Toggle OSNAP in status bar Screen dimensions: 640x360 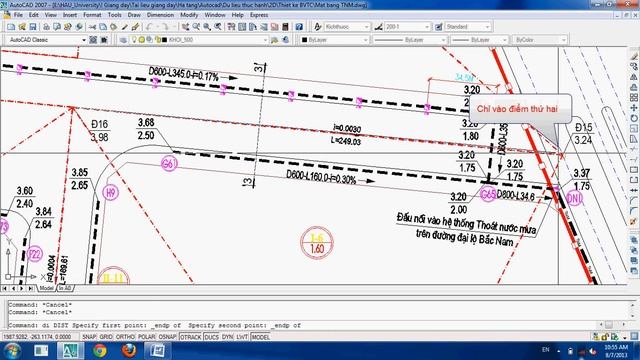coord(167,337)
